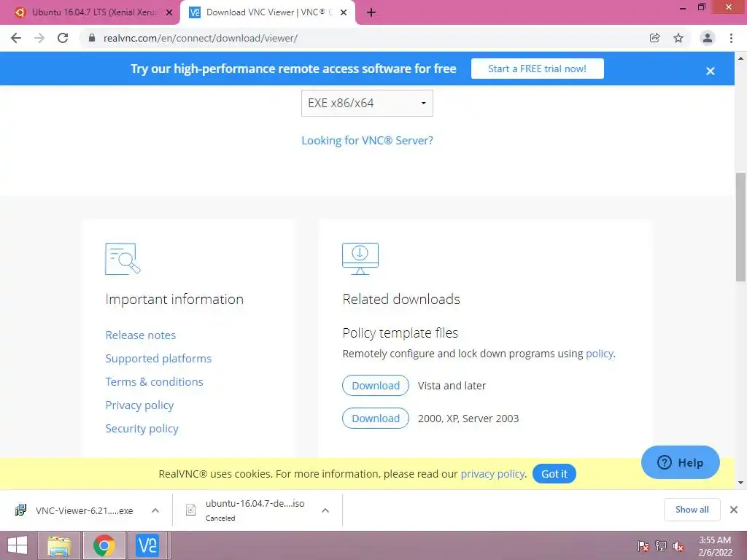The width and height of the screenshot is (747, 560).
Task: Expand options for ubuntu iso download
Action: pos(325,510)
